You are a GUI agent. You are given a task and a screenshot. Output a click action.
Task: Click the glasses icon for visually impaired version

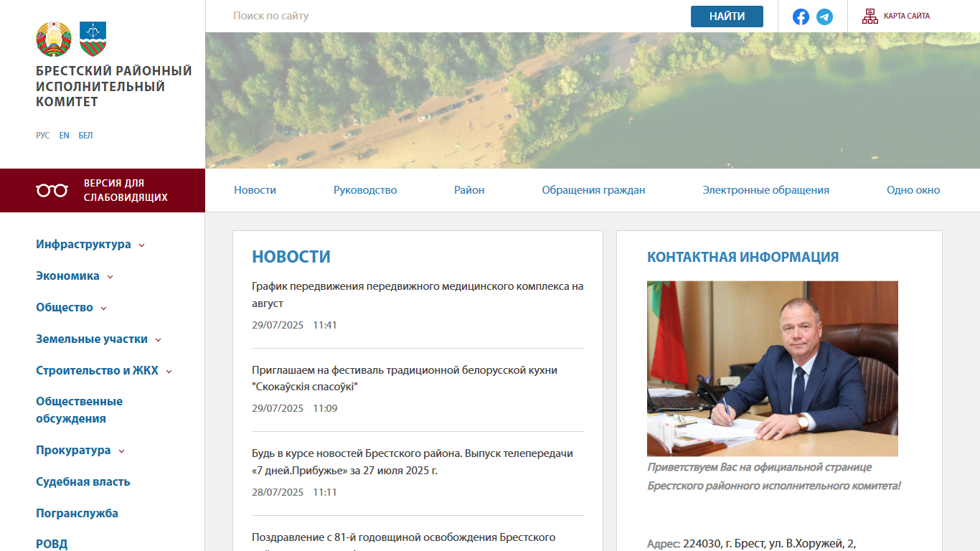pyautogui.click(x=52, y=190)
